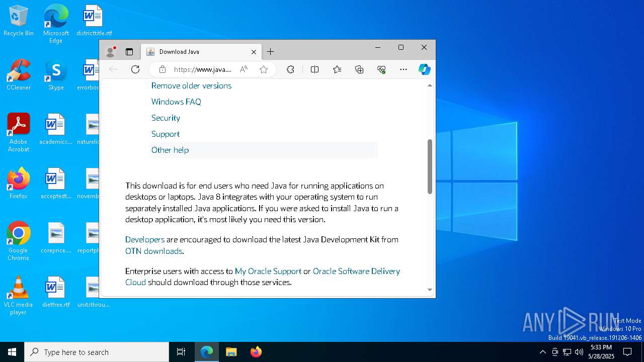The height and width of the screenshot is (362, 644).
Task: Open the Favorites list icon
Action: pyautogui.click(x=337, y=69)
